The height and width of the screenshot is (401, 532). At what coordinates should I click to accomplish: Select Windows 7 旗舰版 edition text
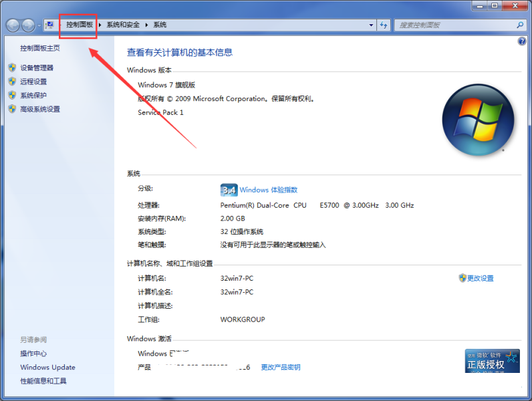[166, 85]
